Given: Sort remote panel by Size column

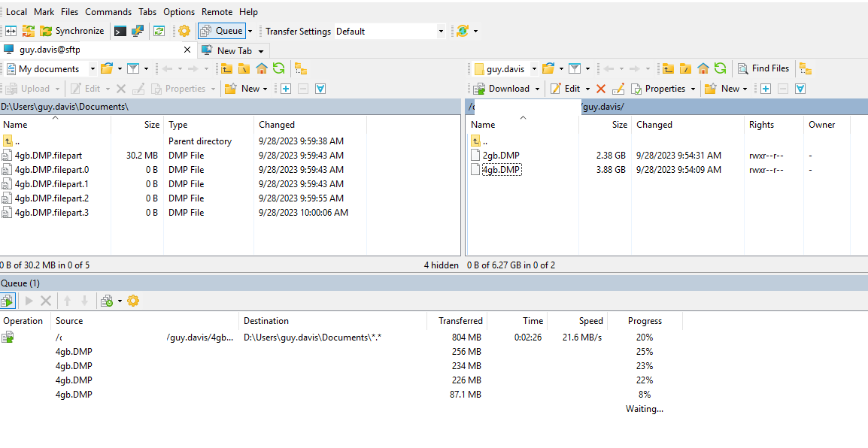Looking at the screenshot, I should click(x=619, y=125).
